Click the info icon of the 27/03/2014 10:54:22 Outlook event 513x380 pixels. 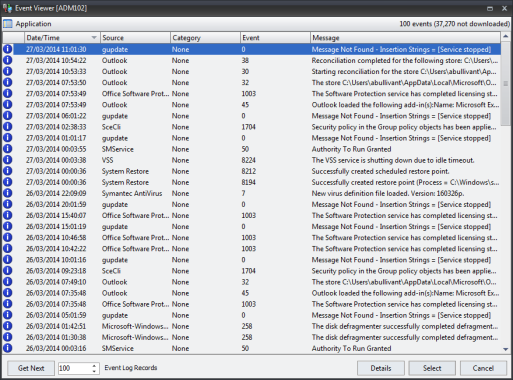click(7, 60)
